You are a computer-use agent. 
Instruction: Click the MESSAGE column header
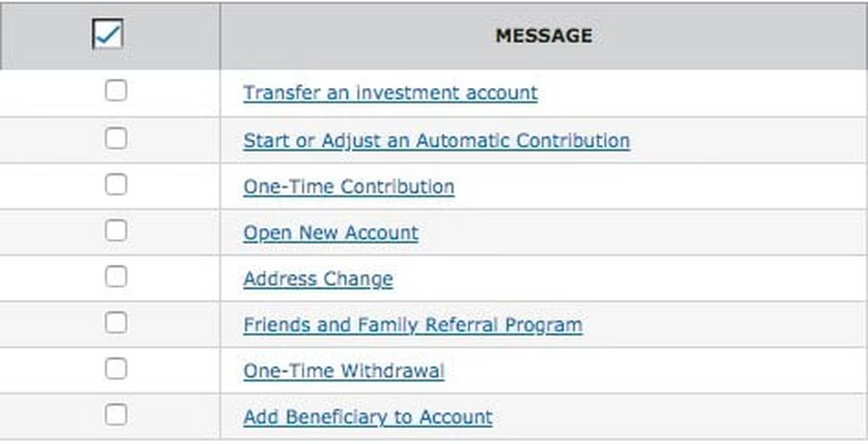point(543,36)
